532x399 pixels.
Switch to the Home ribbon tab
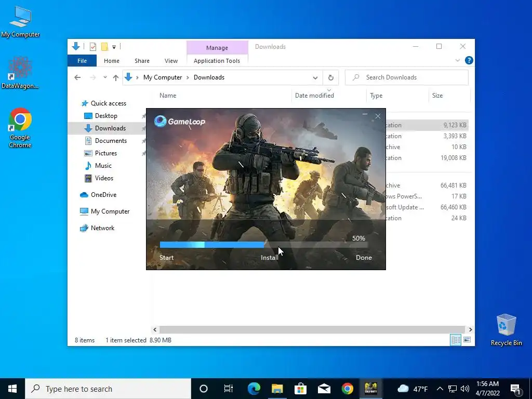coord(112,61)
